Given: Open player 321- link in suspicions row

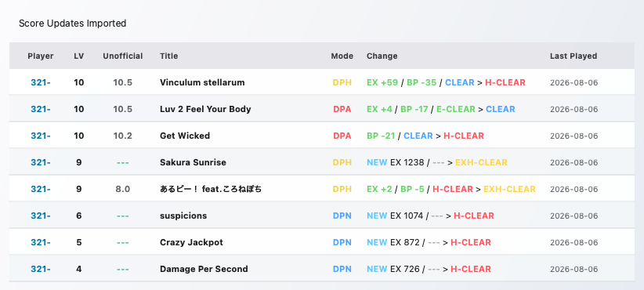Looking at the screenshot, I should (41, 216).
